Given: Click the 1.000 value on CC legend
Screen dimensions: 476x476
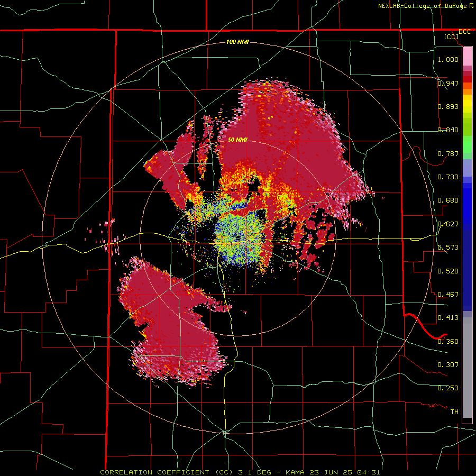Looking at the screenshot, I should tap(448, 59).
